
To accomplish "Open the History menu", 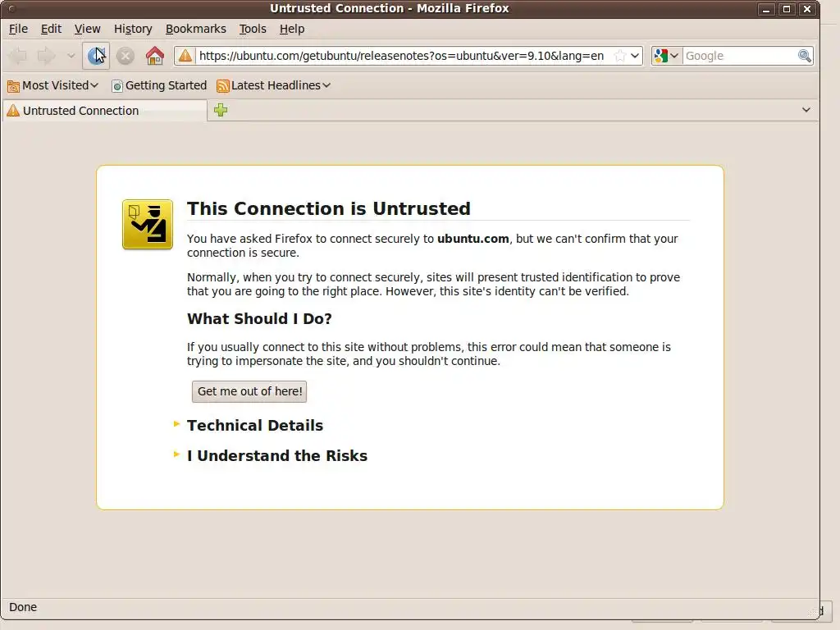I will click(x=133, y=29).
